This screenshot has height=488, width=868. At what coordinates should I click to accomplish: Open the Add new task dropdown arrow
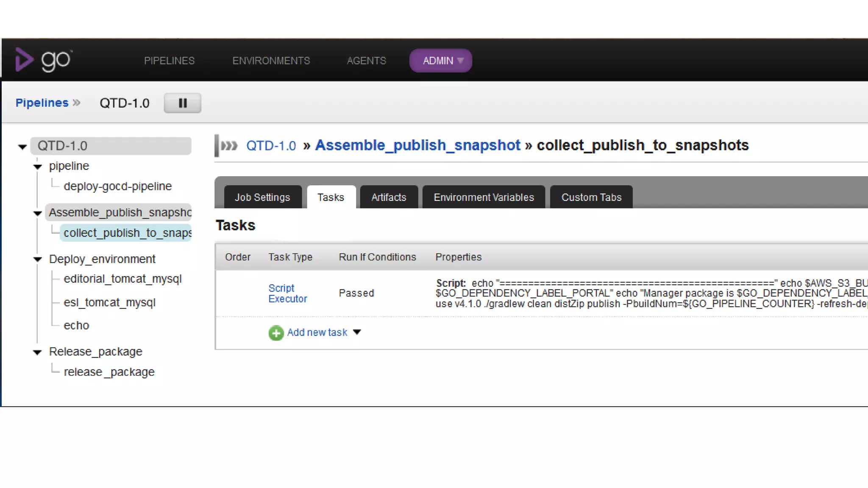coord(357,332)
